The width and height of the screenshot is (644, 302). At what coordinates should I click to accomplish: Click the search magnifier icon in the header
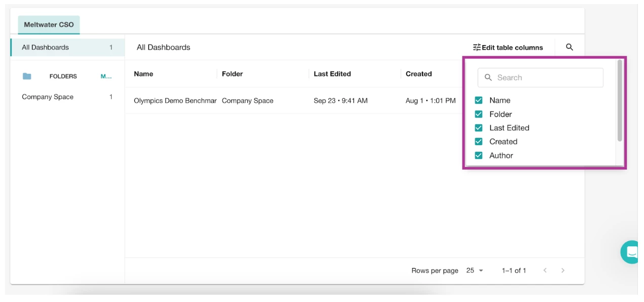pos(569,47)
